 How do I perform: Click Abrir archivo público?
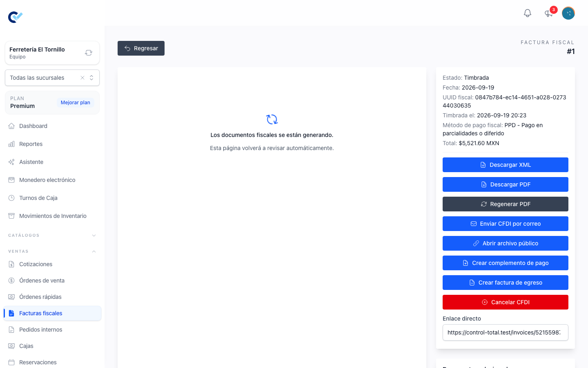(x=506, y=243)
